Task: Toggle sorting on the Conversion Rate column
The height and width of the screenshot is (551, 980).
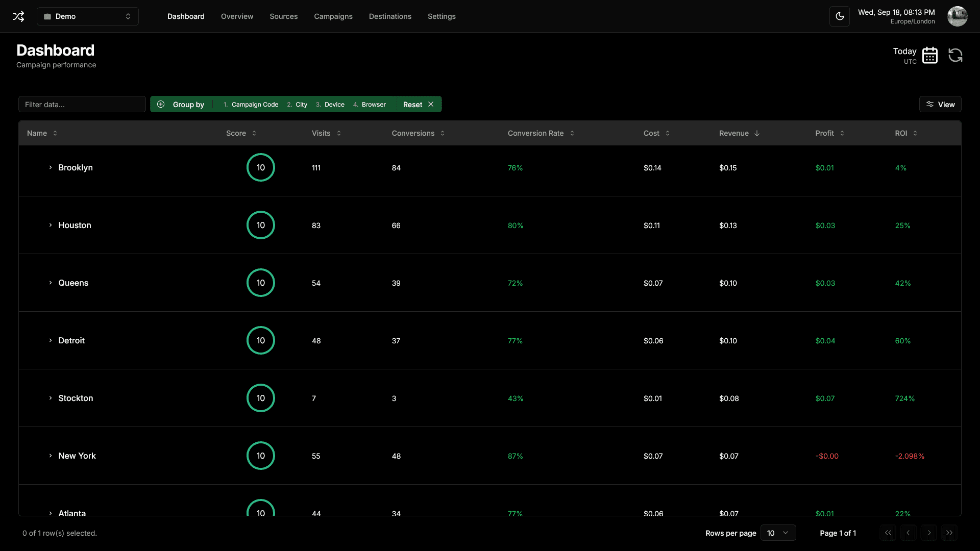Action: 572,133
